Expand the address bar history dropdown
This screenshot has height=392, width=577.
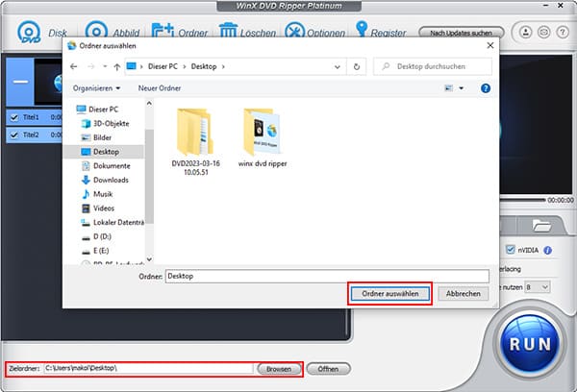tap(338, 67)
